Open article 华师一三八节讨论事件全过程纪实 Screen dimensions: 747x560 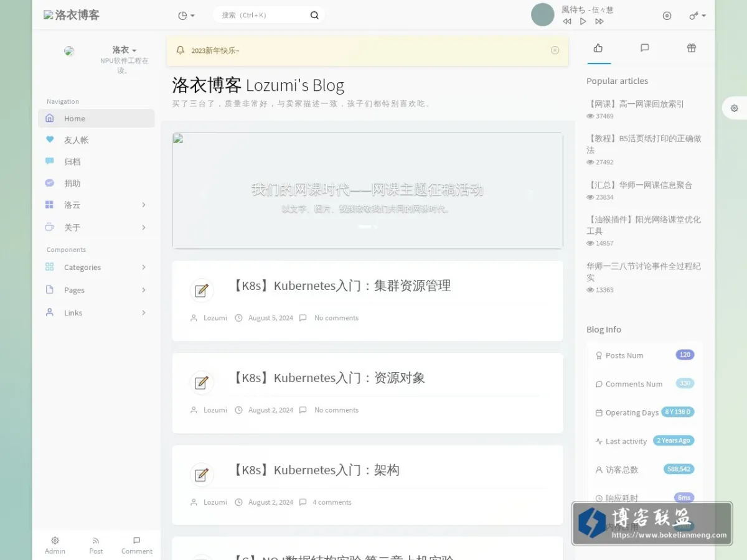[x=644, y=272]
